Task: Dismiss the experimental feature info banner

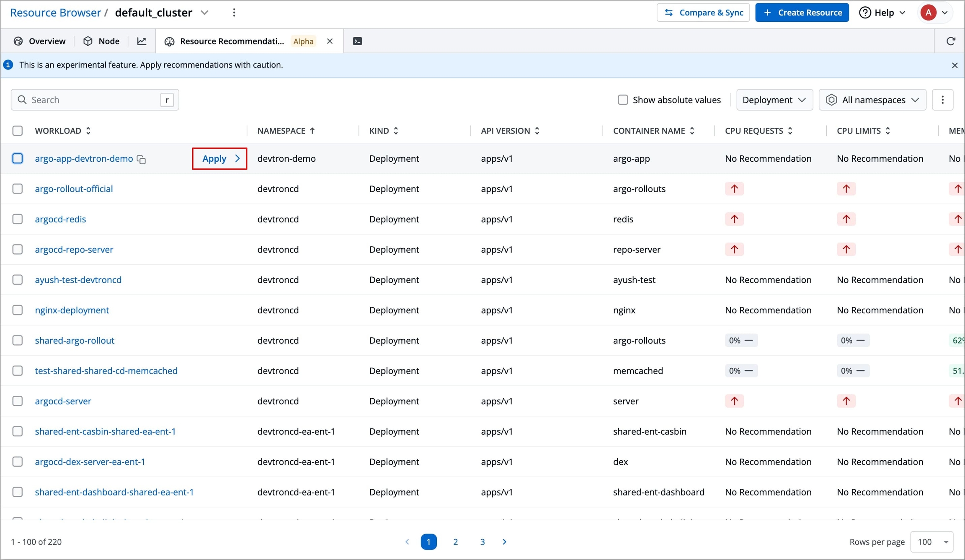Action: click(955, 65)
